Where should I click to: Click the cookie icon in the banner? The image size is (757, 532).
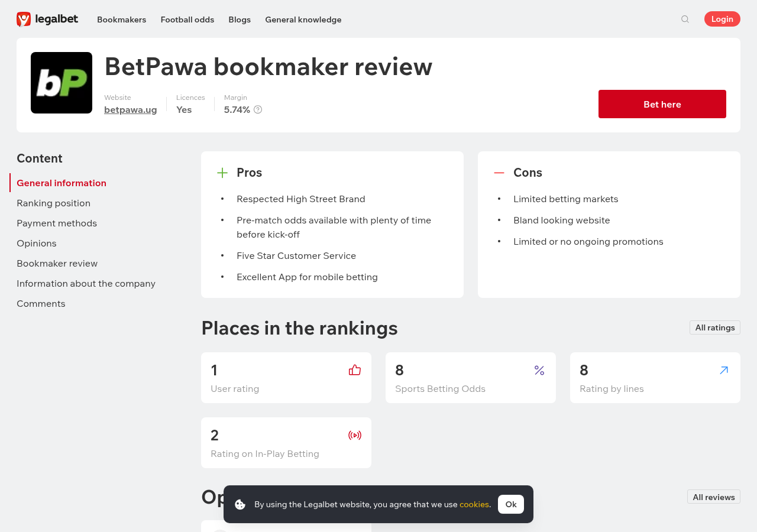pyautogui.click(x=240, y=504)
